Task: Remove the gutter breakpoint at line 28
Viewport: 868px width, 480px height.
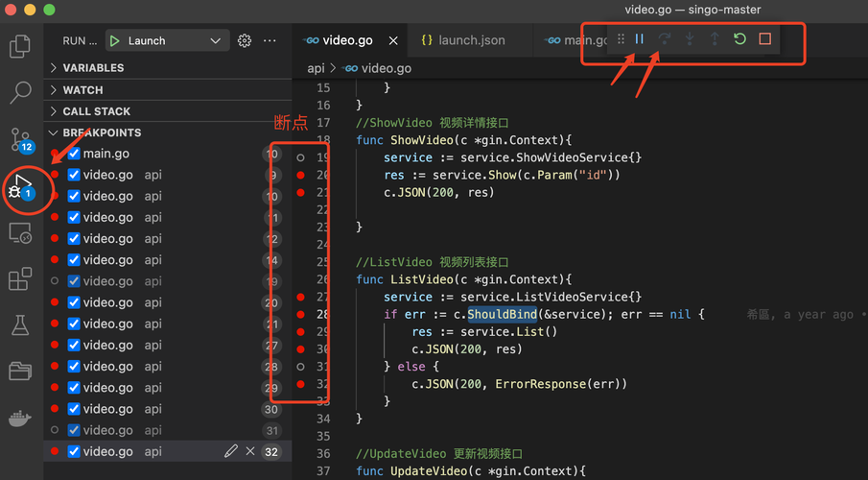Action: 300,314
